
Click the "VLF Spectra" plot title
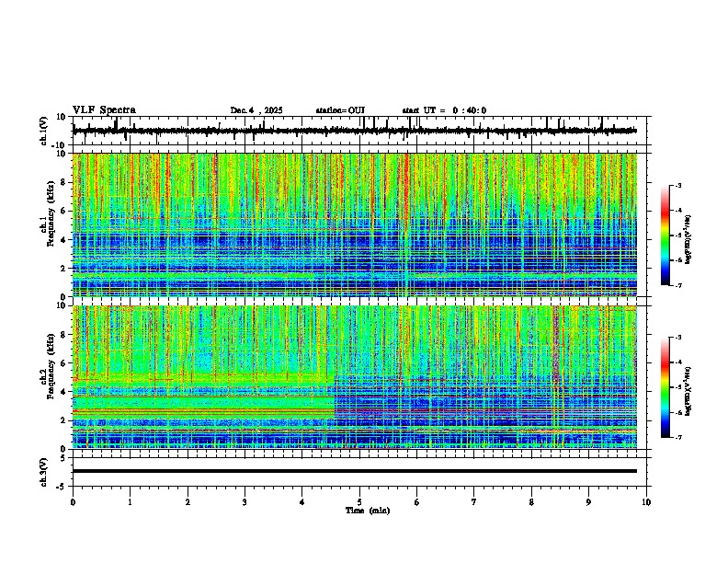point(104,110)
